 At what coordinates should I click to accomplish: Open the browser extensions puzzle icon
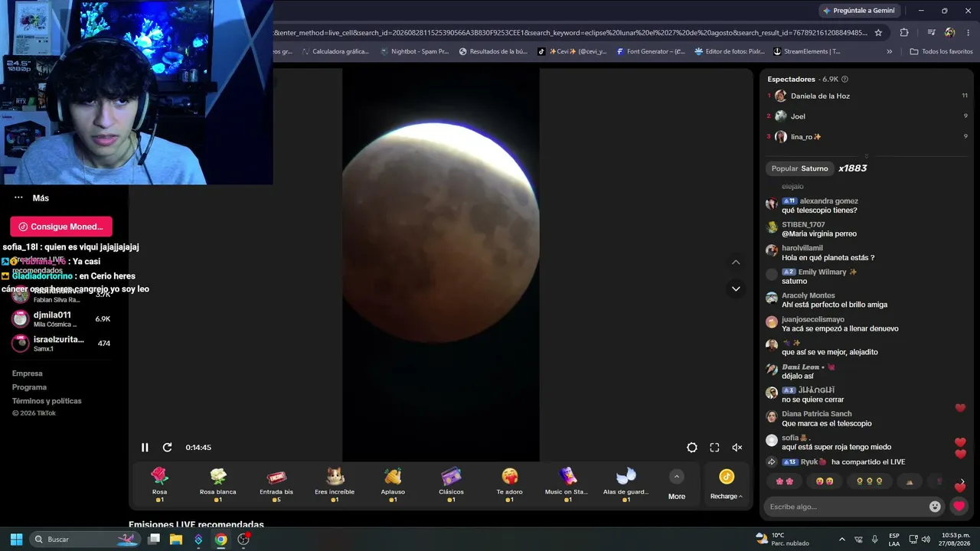904,33
